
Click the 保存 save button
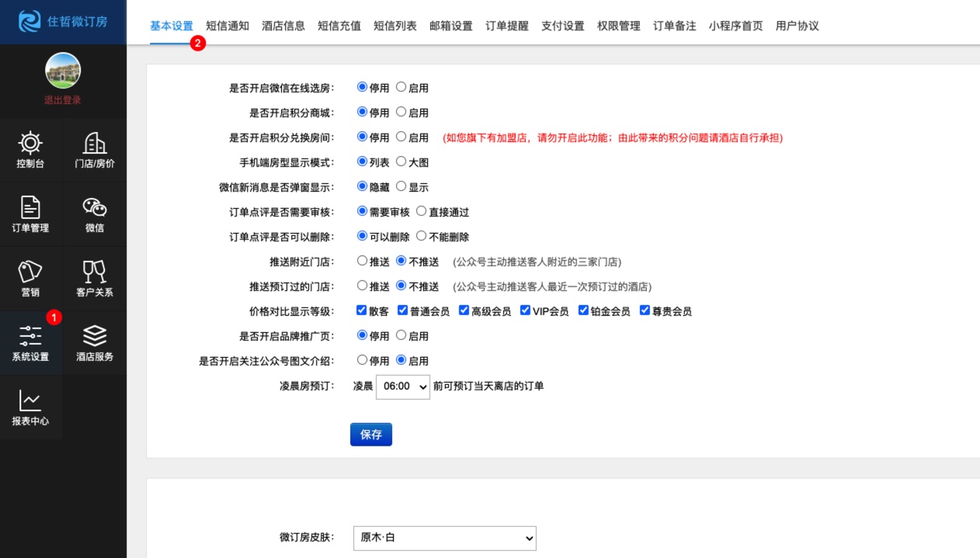tap(371, 435)
